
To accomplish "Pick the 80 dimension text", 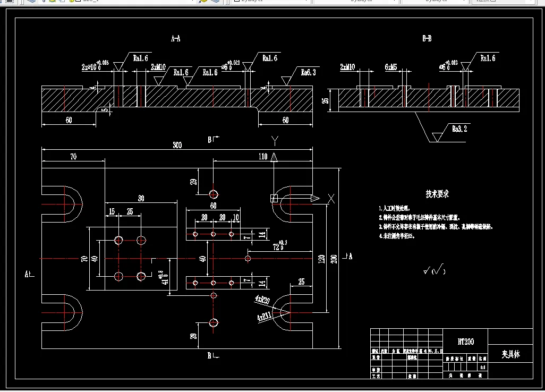I will [x=141, y=199].
